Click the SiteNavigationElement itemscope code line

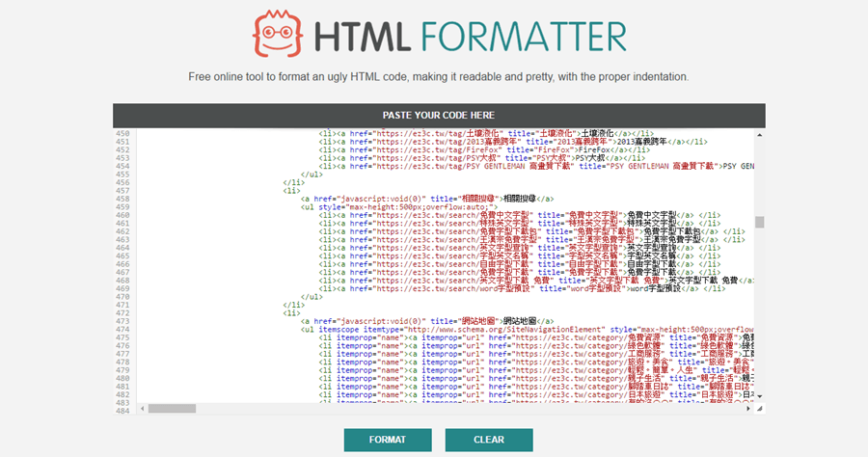[527, 329]
